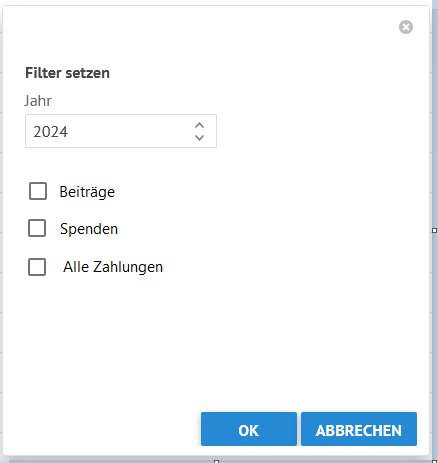
Task: Select the Alle Zahlungen label text
Action: pyautogui.click(x=113, y=267)
